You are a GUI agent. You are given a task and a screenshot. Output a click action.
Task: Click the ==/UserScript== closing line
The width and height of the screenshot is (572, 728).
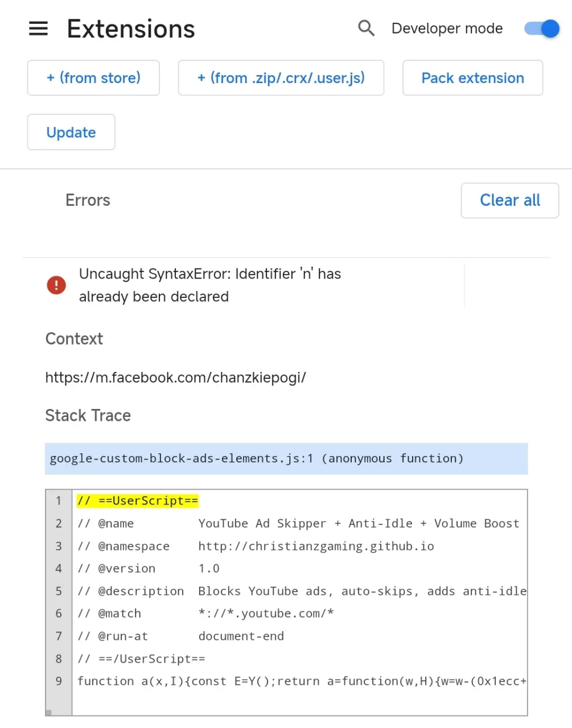pos(141,659)
